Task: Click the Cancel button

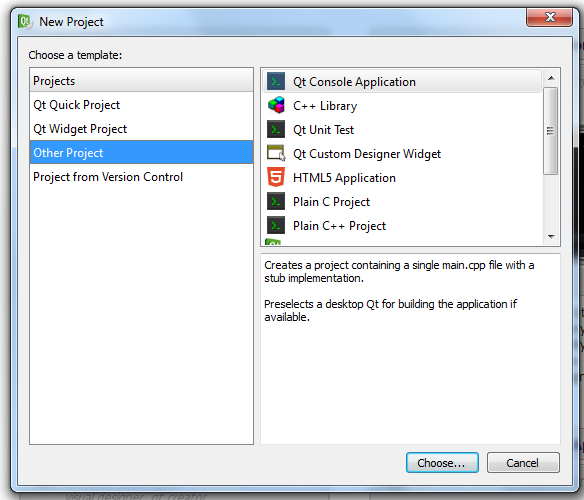Action: point(523,463)
